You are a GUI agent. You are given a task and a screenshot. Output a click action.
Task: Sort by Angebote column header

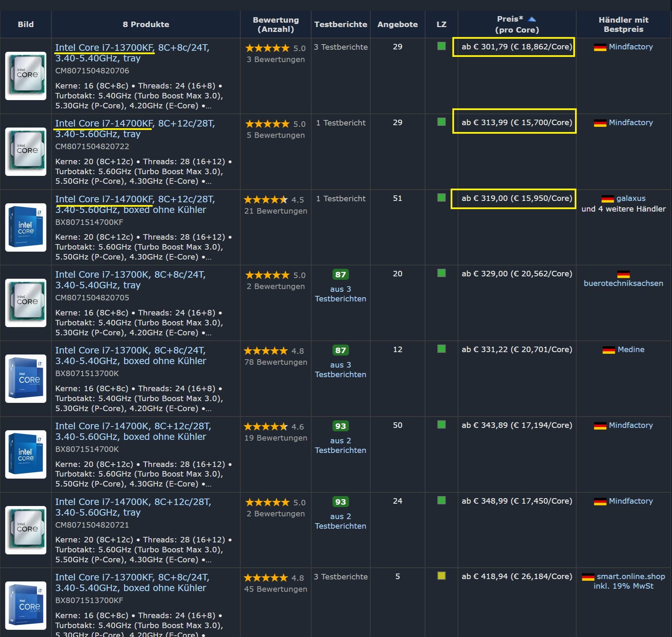[x=397, y=24]
